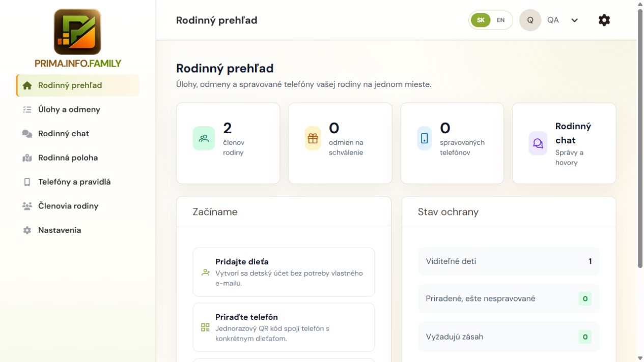
Task: Click the add-person icon beside Pridajte dieťa
Action: click(x=206, y=273)
